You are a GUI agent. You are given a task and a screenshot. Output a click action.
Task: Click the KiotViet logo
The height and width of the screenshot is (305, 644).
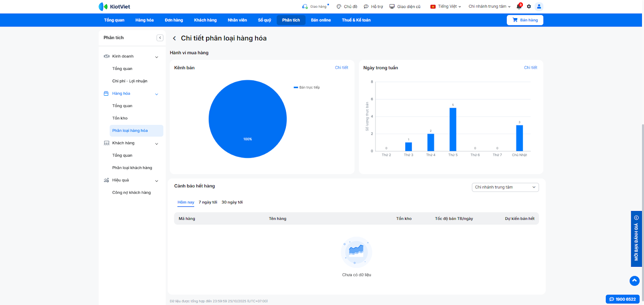pyautogui.click(x=114, y=6)
